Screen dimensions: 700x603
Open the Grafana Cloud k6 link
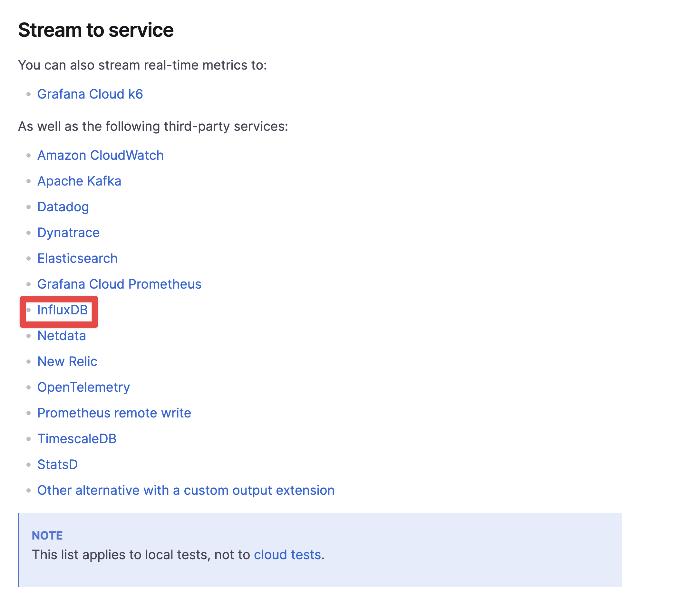click(90, 94)
